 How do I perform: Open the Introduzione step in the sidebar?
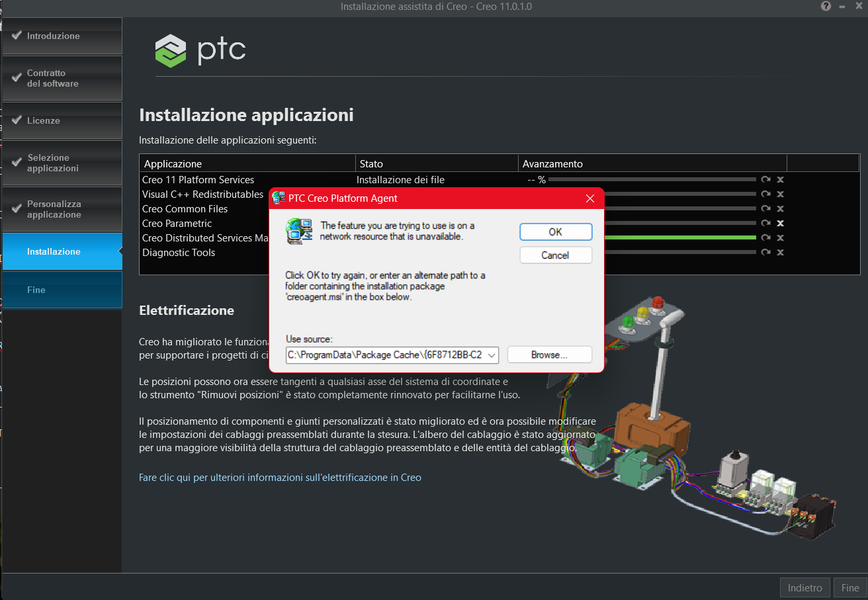(x=62, y=36)
